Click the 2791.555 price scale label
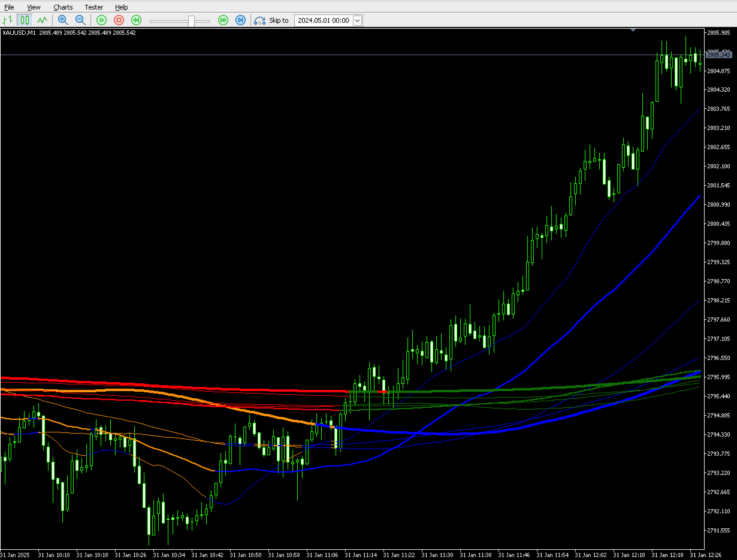The image size is (737, 560). (x=718, y=531)
